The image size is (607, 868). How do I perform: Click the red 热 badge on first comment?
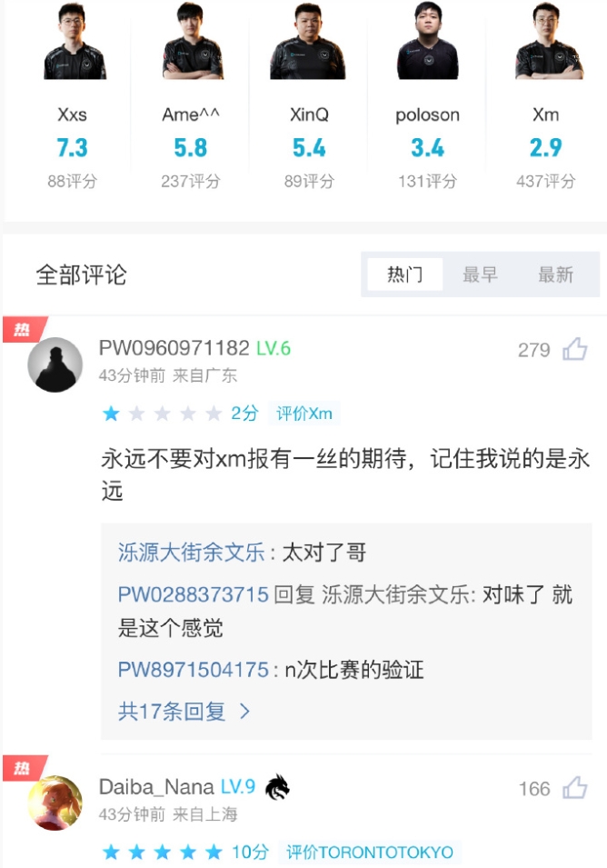coord(24,329)
